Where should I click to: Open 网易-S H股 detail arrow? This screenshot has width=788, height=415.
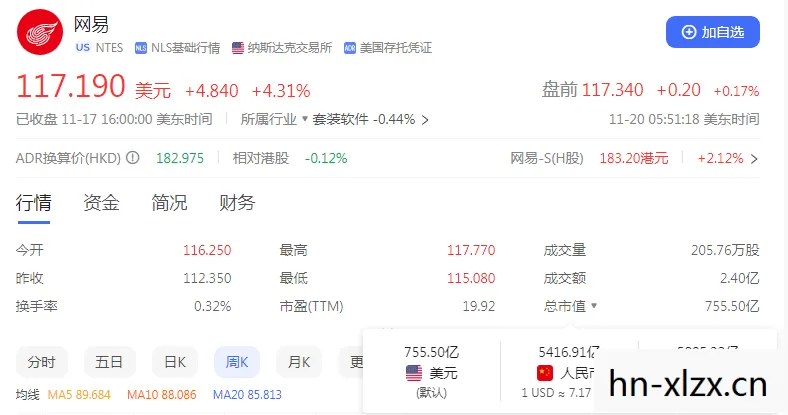click(754, 159)
